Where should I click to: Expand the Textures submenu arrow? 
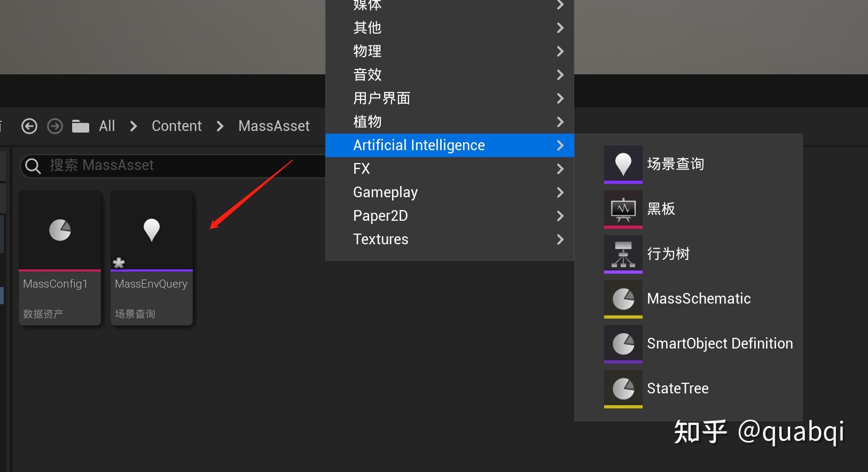pos(560,239)
